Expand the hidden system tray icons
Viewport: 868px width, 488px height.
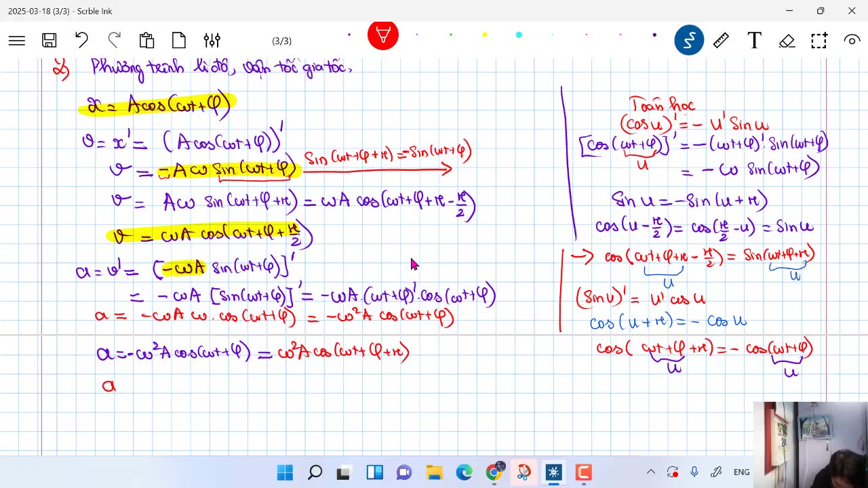(x=651, y=472)
